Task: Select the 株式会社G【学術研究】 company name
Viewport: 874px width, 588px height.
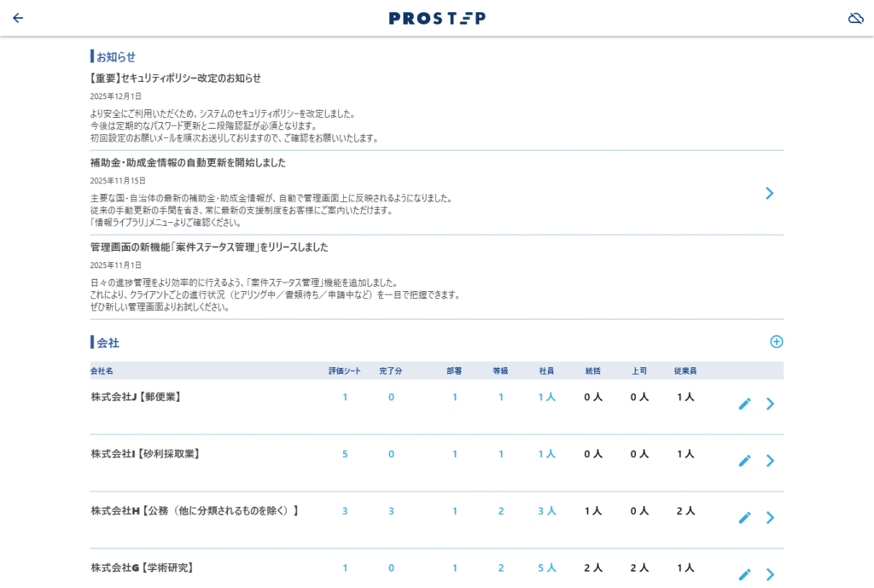Action: [142, 568]
